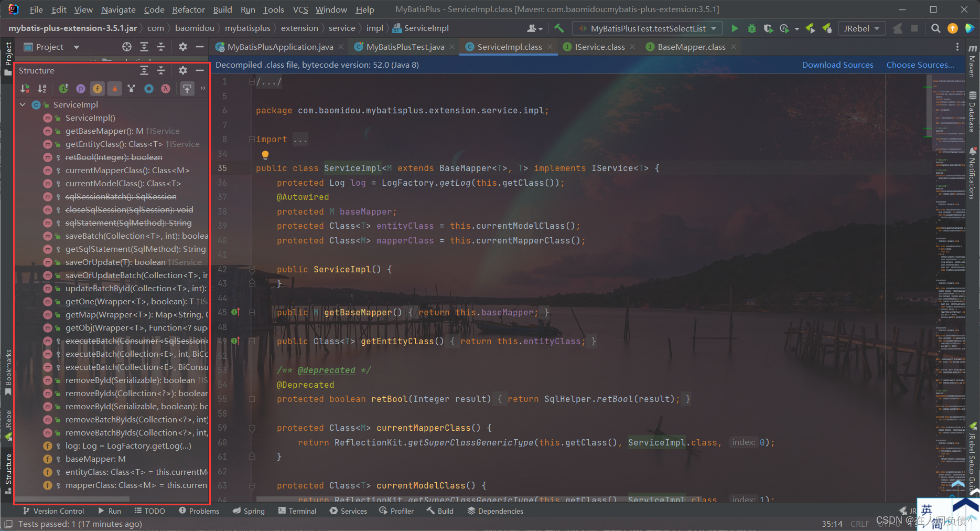Image resolution: width=980 pixels, height=531 pixels.
Task: Run with JRebel rocket icon
Action: (x=811, y=28)
